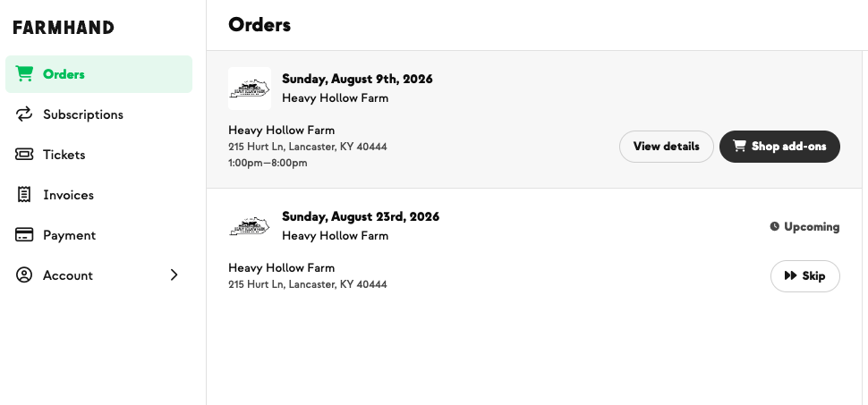Screen dimensions: 868x405
Task: Click the August 23rd farm logo thumbnail
Action: (250, 226)
